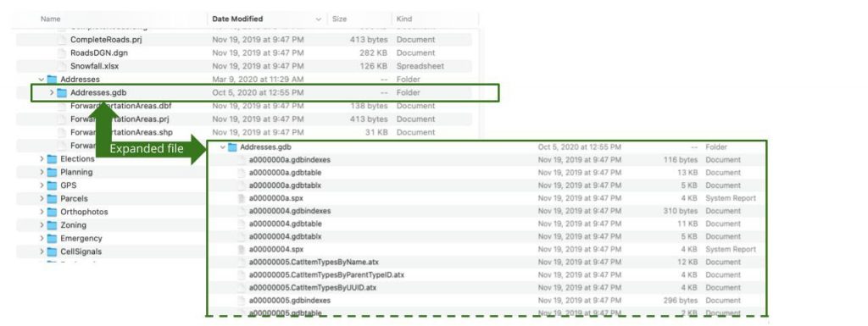Select the RoadsDGN.dgn file name

(x=98, y=53)
